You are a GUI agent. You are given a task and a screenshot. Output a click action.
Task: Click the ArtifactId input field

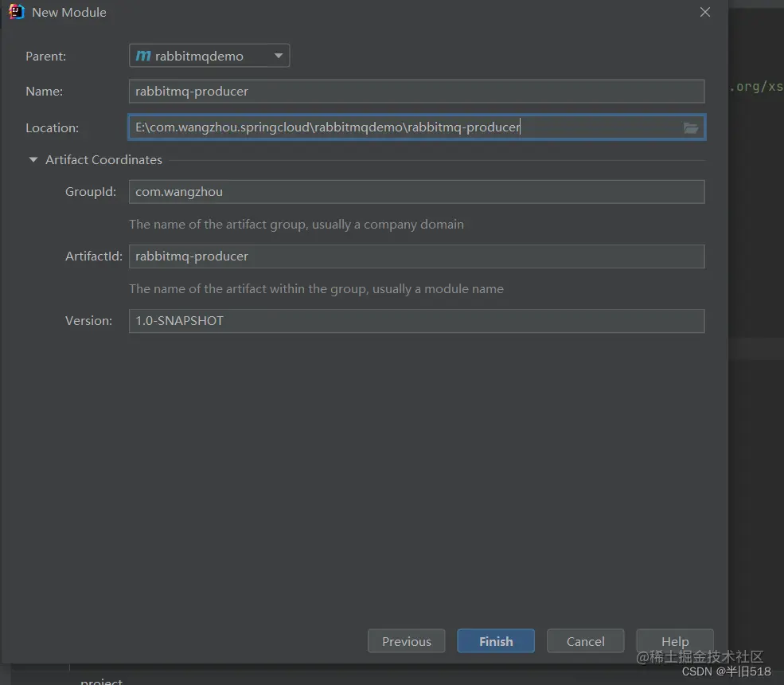coord(416,256)
